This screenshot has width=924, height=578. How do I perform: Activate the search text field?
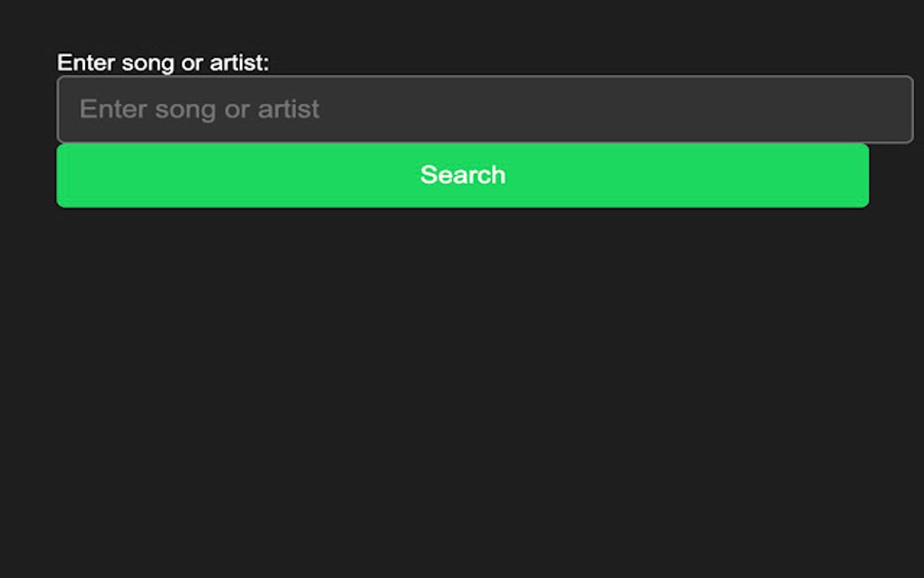point(485,110)
